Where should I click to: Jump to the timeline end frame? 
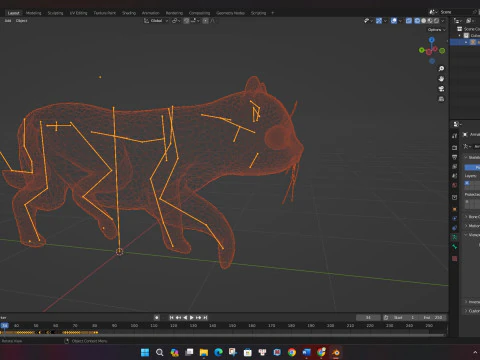[x=205, y=318]
